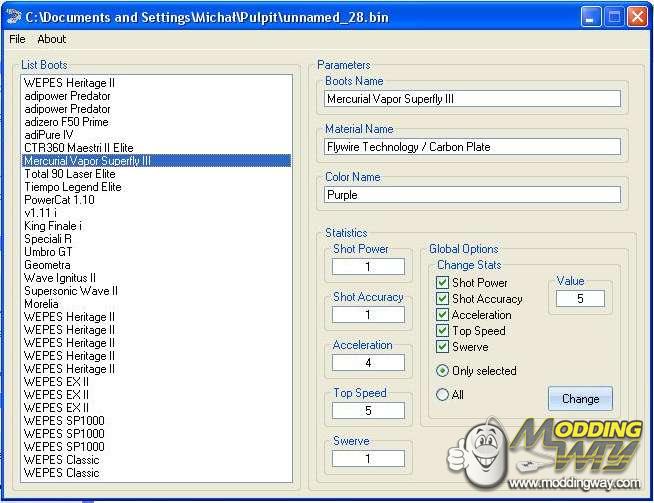Click the Top Speed statistics field
This screenshot has height=503, width=654.
(368, 410)
